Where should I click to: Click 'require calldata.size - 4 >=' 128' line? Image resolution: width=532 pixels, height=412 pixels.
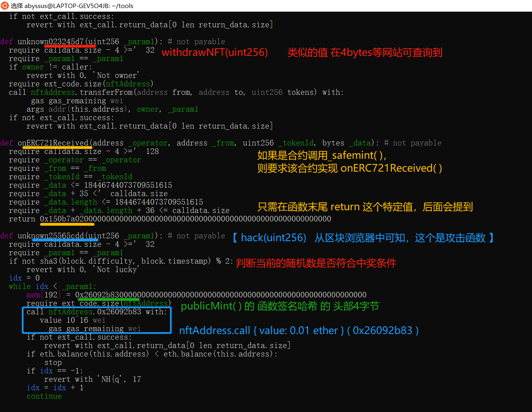point(84,152)
